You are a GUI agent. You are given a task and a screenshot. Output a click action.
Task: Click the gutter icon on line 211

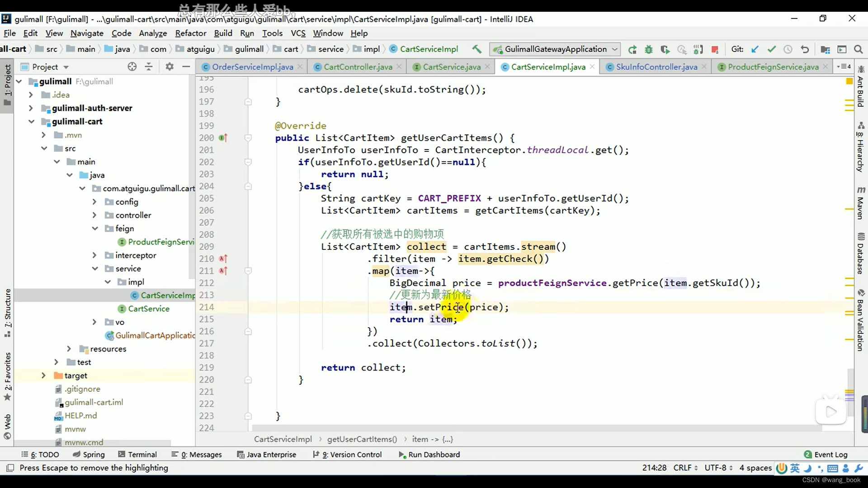pos(223,271)
